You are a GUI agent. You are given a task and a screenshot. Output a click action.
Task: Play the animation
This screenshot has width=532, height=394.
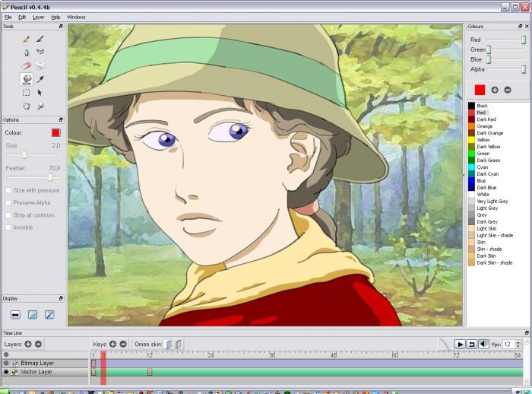click(460, 344)
